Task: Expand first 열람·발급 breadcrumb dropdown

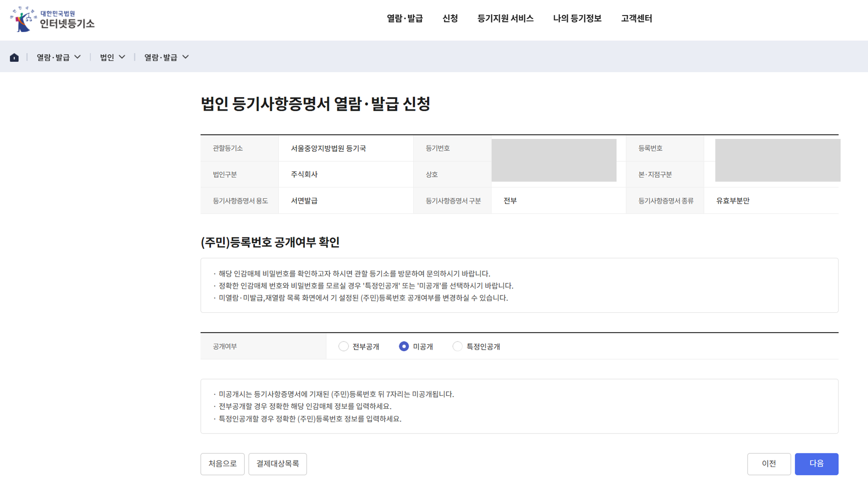Action: pyautogui.click(x=59, y=57)
